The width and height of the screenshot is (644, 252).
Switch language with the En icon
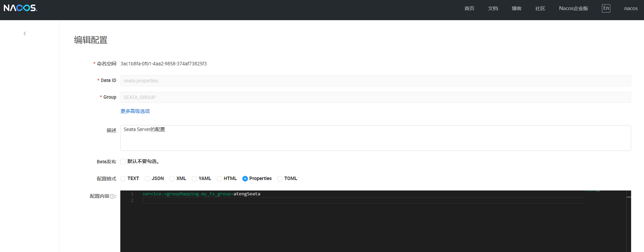pyautogui.click(x=606, y=8)
